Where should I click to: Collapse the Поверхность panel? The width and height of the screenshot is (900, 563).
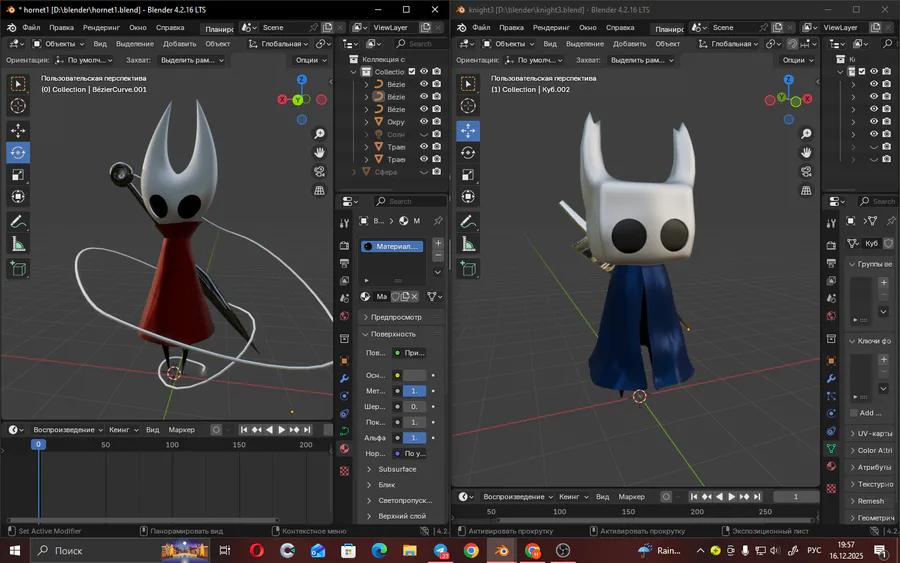point(393,334)
